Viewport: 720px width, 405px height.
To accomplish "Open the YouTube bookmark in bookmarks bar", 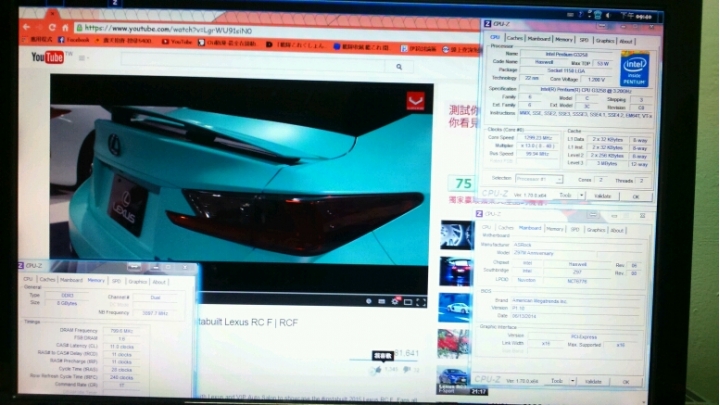I will coord(177,42).
